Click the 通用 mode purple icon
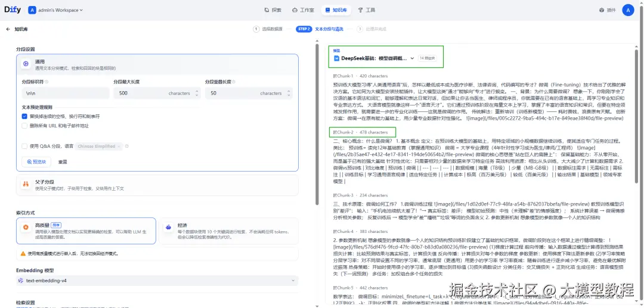The width and height of the screenshot is (644, 308). pos(26,64)
